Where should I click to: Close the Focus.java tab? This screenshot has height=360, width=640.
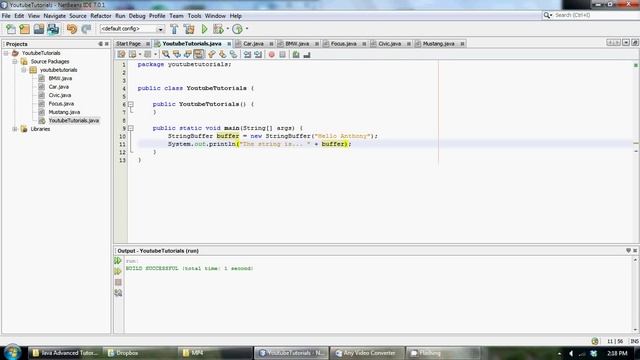coord(364,44)
